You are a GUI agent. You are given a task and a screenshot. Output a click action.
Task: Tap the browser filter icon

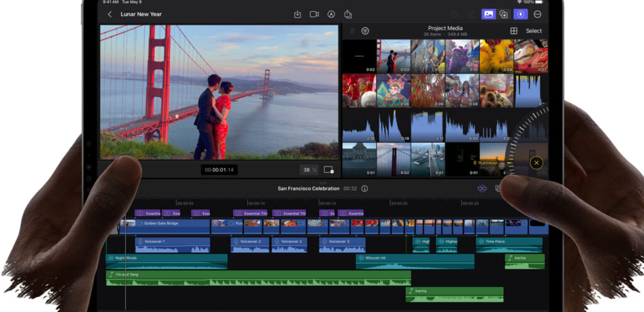coord(365,31)
